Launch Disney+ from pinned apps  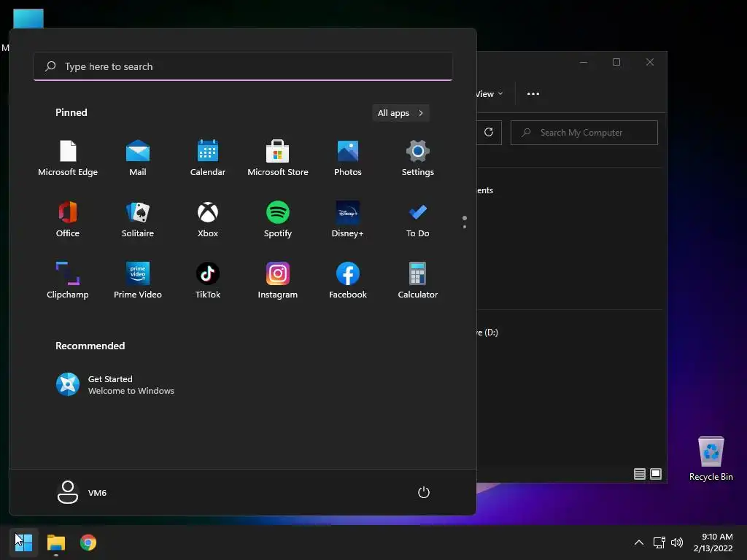(x=348, y=219)
